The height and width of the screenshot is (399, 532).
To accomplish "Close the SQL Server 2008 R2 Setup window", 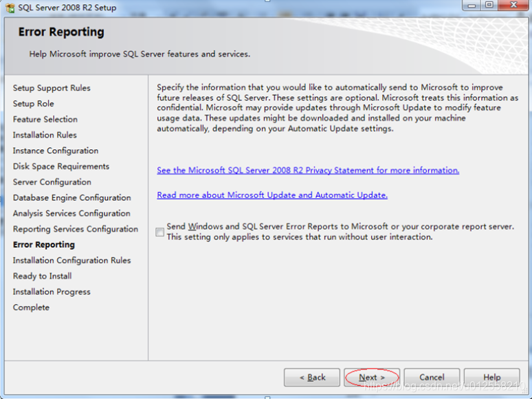I will 513,5.
